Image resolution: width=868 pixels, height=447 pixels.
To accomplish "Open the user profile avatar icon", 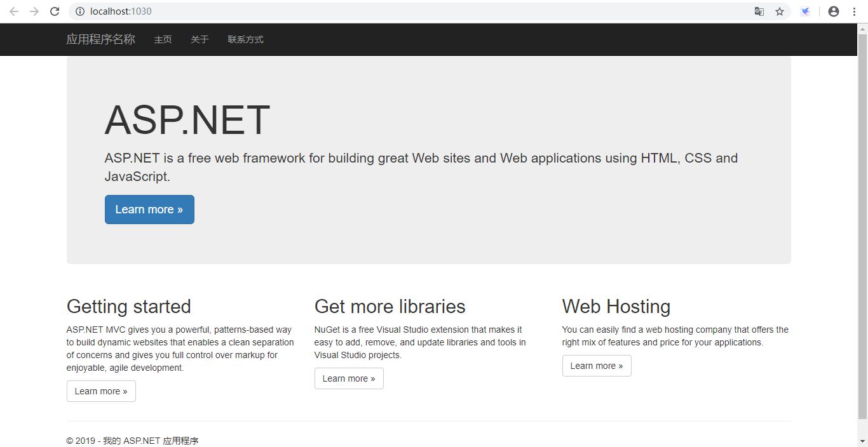I will [x=834, y=11].
